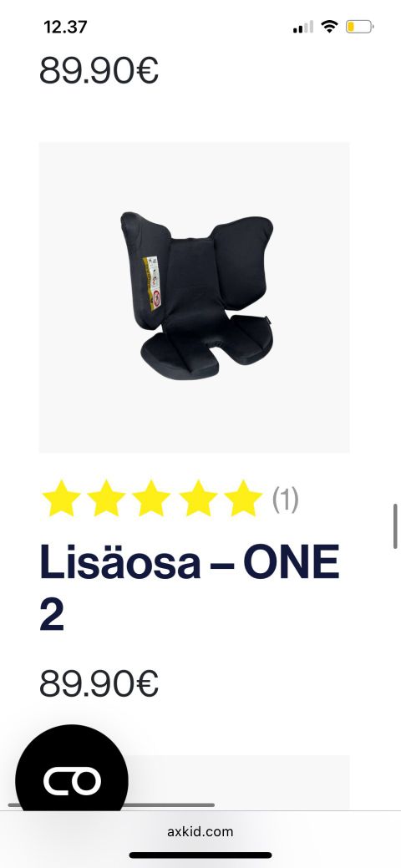
Task: Tap the Wi-Fi icon in status bar
Action: click(x=330, y=26)
